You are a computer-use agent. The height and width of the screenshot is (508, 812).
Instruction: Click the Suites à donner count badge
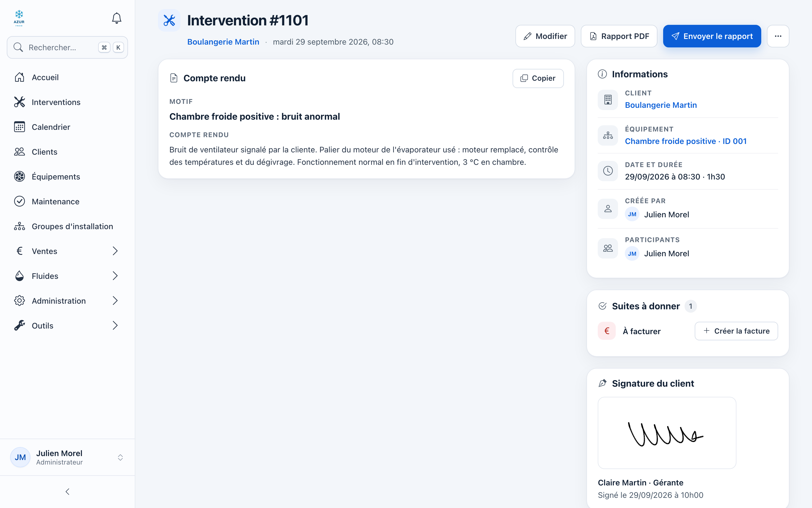pos(690,306)
